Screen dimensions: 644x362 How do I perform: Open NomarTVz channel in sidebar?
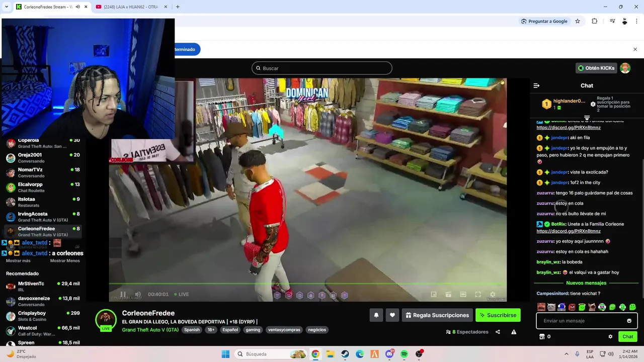tap(43, 172)
